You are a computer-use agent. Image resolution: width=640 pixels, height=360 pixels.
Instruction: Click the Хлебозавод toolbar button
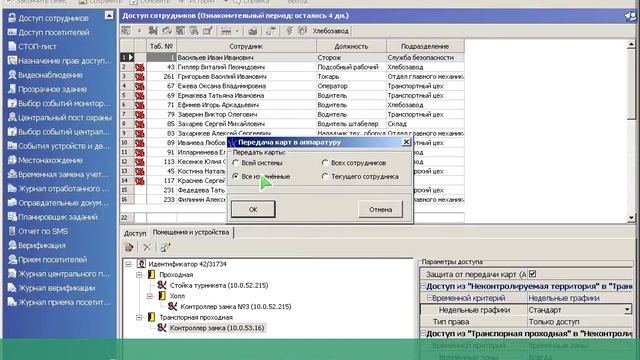[331, 31]
